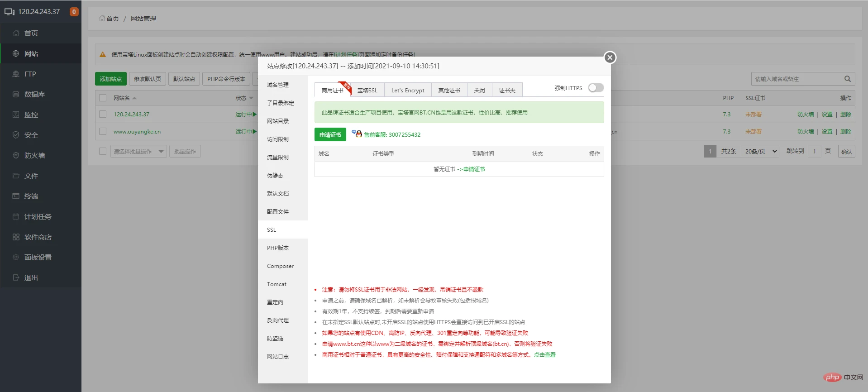This screenshot has height=392, width=868.
Task: Open the 请选择批量操作 dropdown
Action: point(138,151)
